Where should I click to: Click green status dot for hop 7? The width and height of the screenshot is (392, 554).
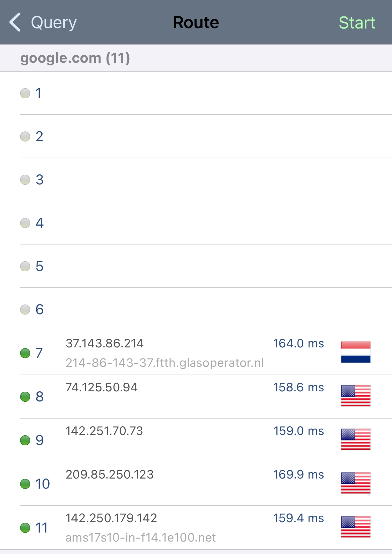tap(25, 353)
